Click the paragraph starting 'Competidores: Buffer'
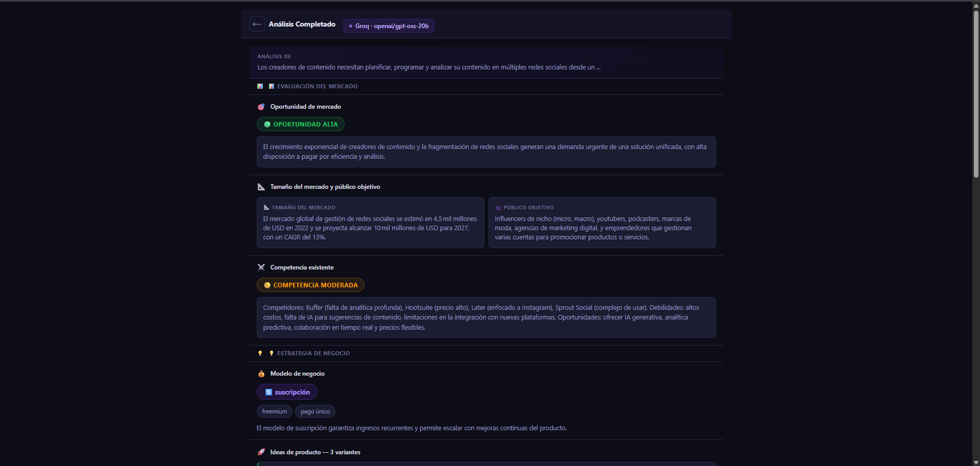 (481, 317)
